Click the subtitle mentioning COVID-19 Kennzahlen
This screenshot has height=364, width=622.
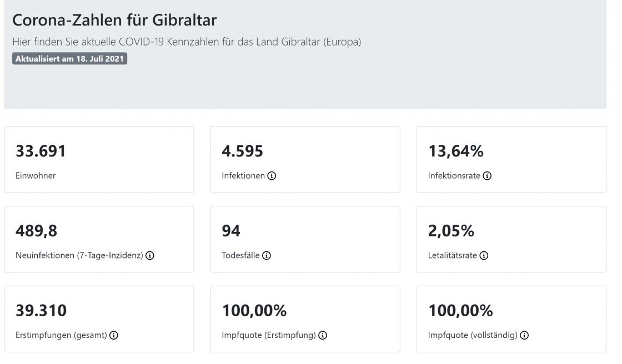187,42
